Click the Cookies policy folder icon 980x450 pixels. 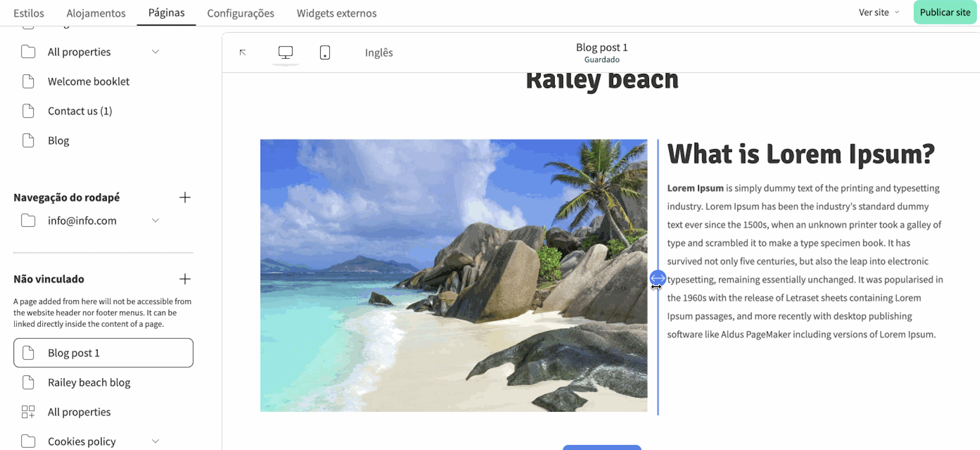click(x=28, y=441)
